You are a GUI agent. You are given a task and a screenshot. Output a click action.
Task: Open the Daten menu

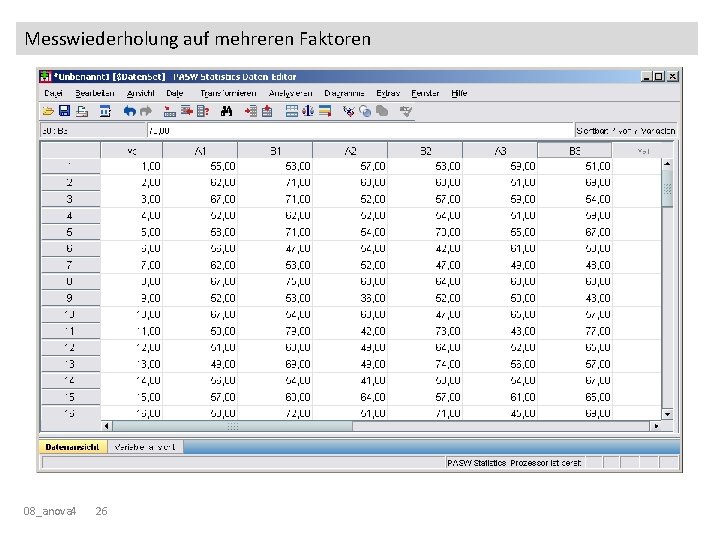(x=175, y=93)
